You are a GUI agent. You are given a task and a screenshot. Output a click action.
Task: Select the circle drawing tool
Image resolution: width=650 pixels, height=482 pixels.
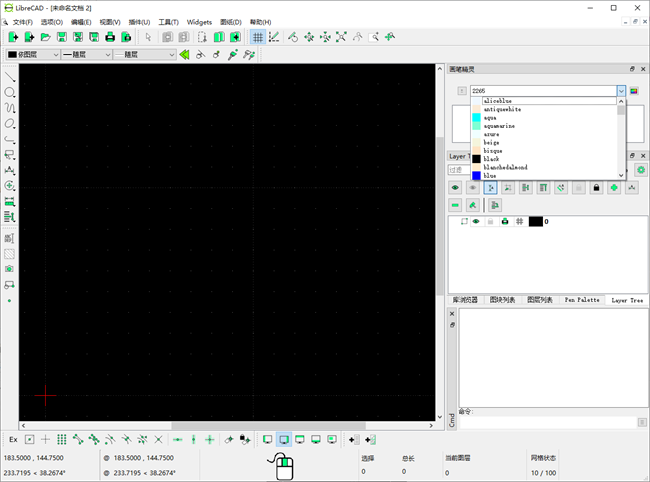[x=10, y=93]
